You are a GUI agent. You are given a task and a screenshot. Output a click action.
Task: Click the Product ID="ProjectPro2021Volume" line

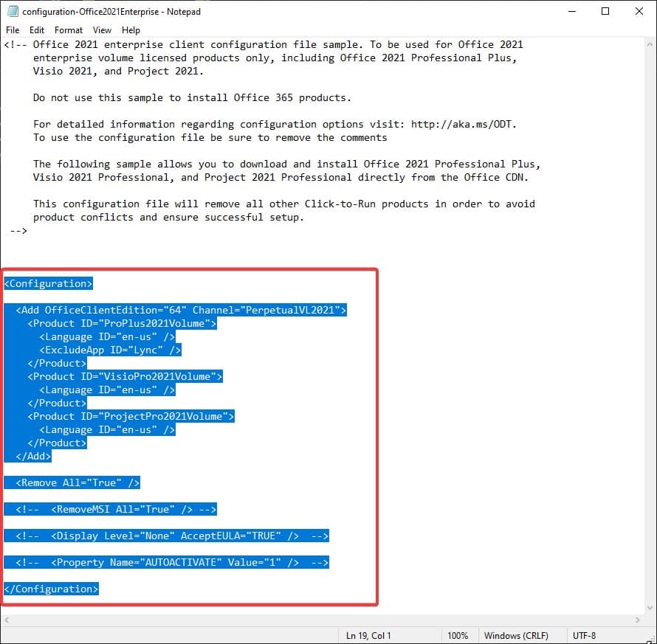[x=131, y=416]
